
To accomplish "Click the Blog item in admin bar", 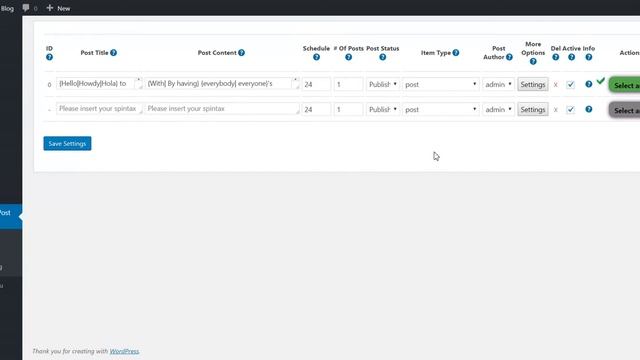I will tap(7, 8).
